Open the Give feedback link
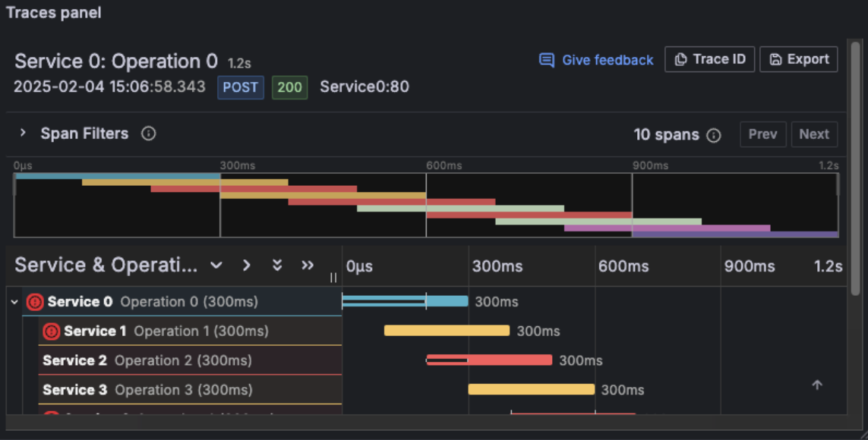Image resolution: width=868 pixels, height=440 pixels. (x=607, y=60)
